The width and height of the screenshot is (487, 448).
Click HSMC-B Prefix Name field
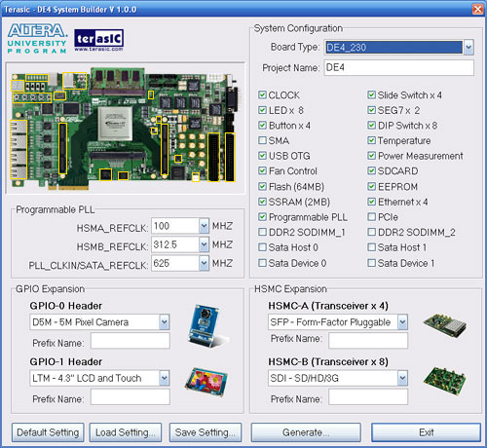(368, 397)
